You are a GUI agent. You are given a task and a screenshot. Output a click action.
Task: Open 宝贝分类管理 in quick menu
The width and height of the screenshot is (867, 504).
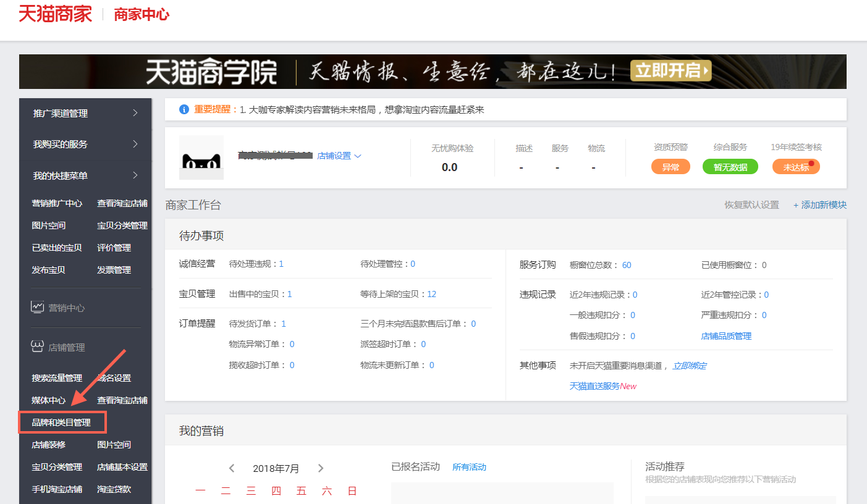click(122, 225)
